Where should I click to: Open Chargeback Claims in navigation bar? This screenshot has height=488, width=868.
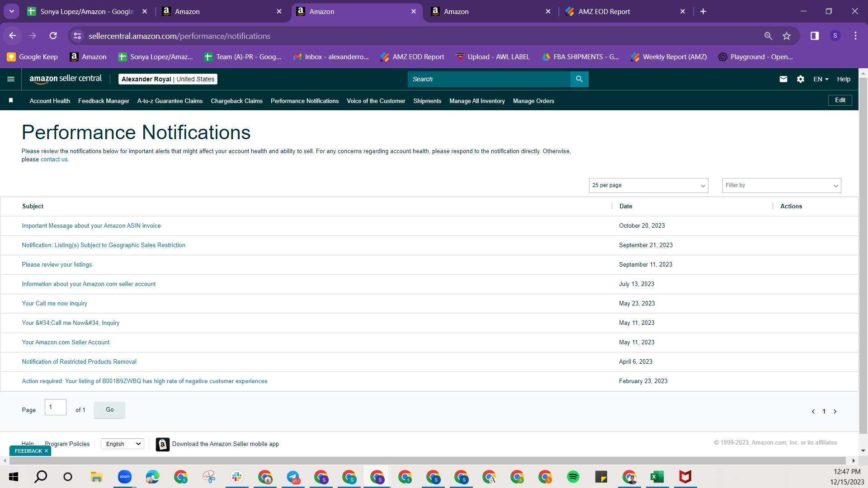(x=236, y=101)
